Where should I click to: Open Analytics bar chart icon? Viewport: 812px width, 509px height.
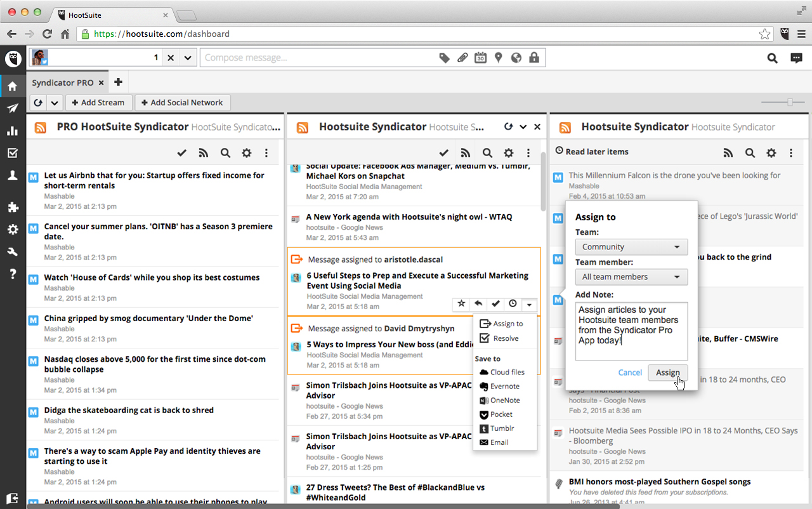point(13,131)
